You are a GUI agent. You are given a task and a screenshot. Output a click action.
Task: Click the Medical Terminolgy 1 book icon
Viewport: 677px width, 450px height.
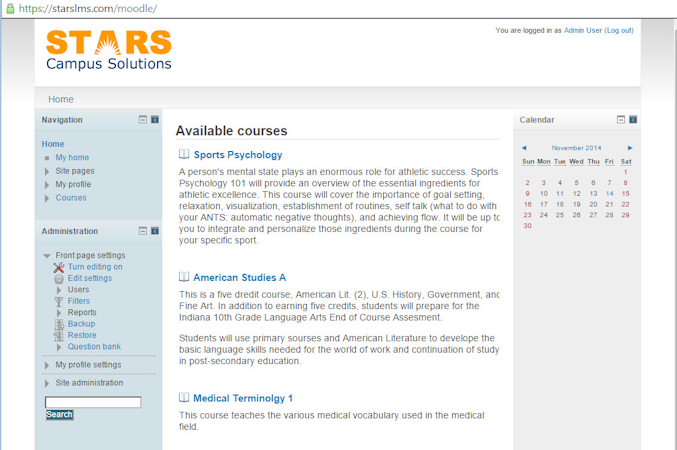click(184, 397)
